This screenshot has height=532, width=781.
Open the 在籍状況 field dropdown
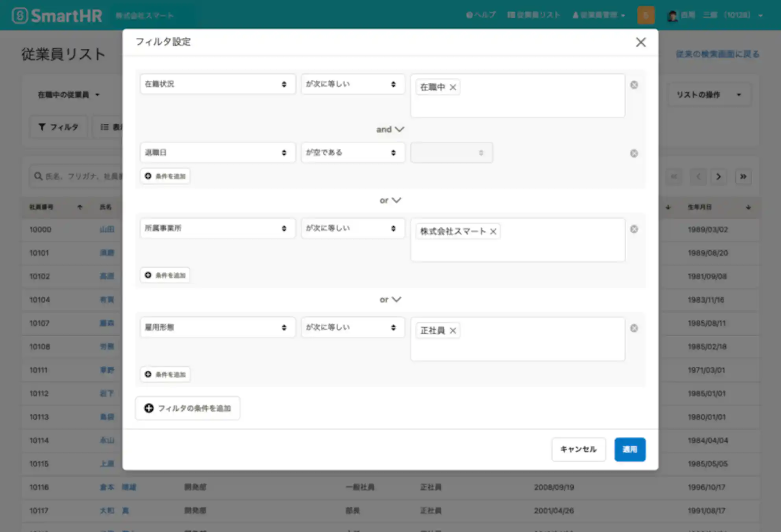coord(217,84)
